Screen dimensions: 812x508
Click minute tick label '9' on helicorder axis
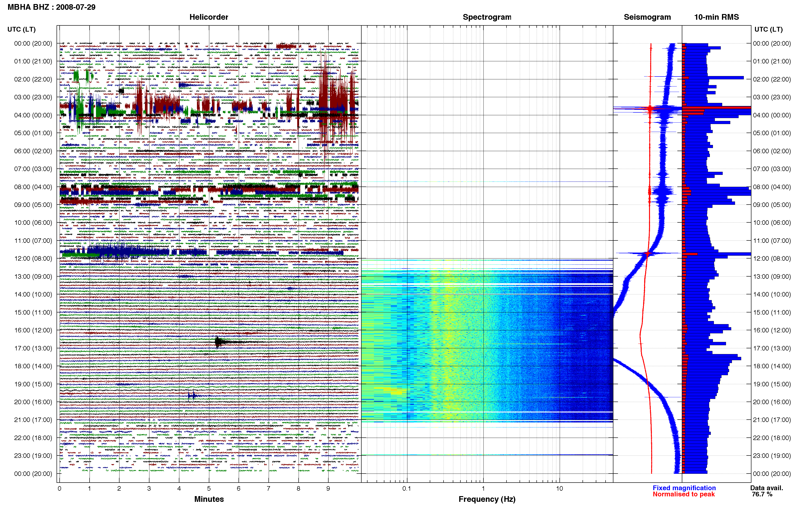click(328, 489)
